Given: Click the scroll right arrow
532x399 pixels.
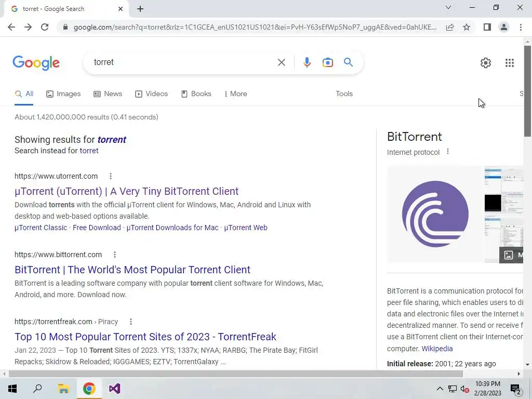Looking at the screenshot, I should click(519, 374).
